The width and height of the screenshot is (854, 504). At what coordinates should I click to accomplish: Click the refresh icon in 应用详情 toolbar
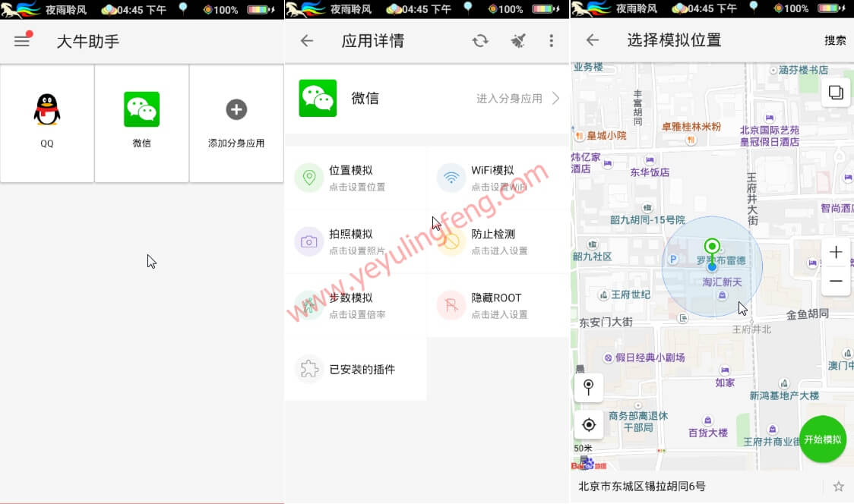(x=480, y=41)
